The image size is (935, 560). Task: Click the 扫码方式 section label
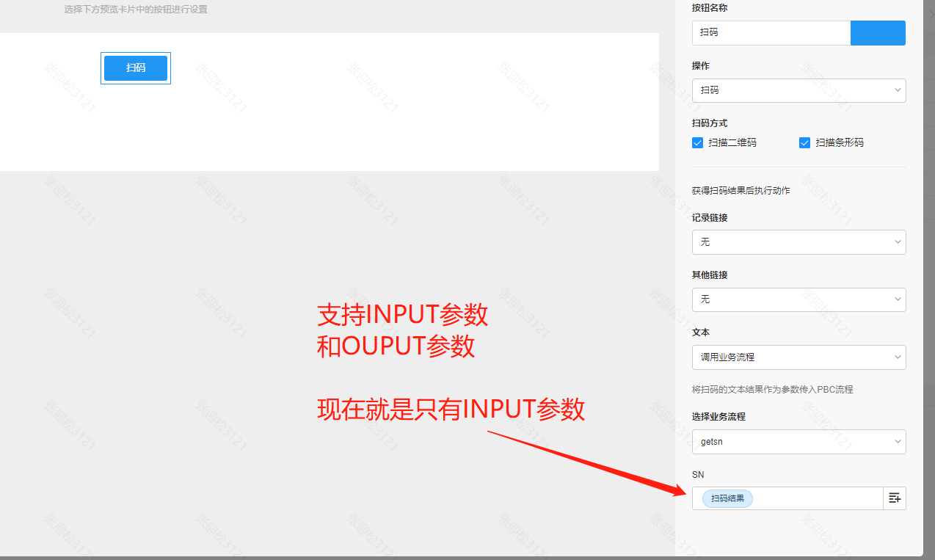coord(710,123)
